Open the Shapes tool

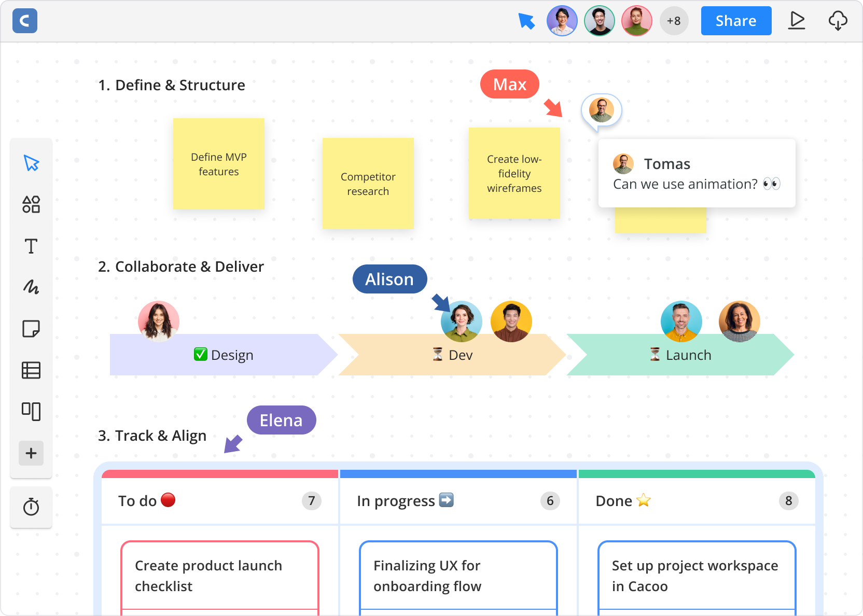[31, 204]
